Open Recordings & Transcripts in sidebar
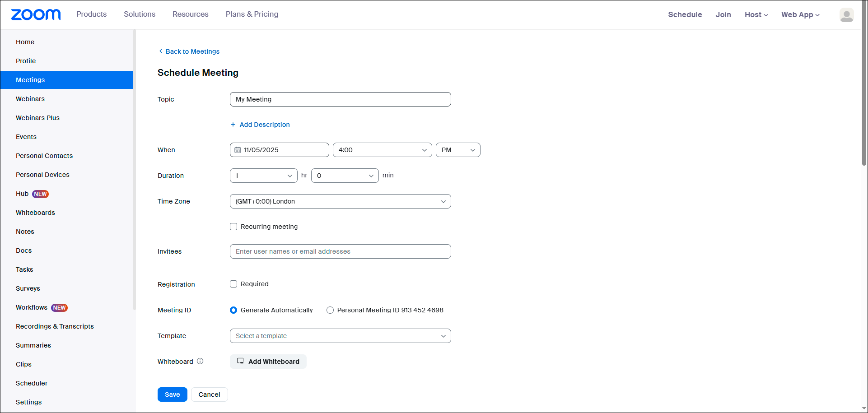Screen dimensions: 868x413 pos(55,326)
